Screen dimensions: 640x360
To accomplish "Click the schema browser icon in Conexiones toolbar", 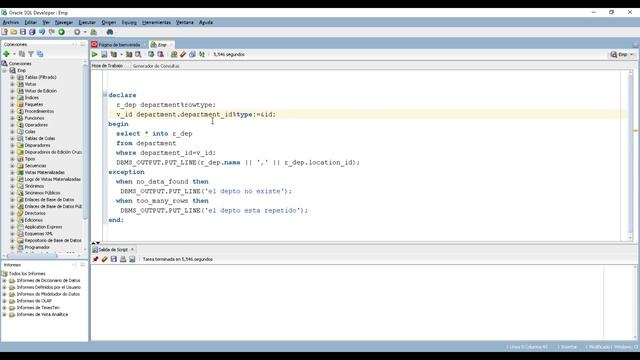I will (x=40, y=54).
